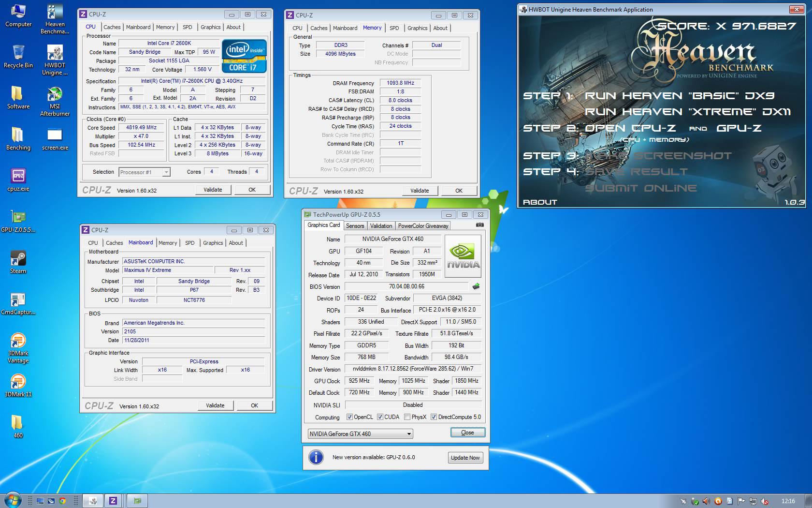Image resolution: width=812 pixels, height=508 pixels.
Task: Launch 3DMark 11 desktop icon
Action: coord(18,386)
